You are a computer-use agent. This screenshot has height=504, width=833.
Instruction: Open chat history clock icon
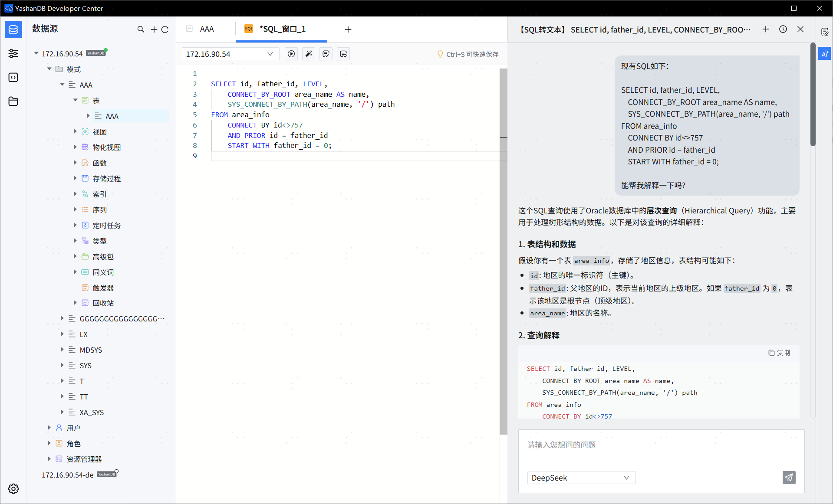click(783, 29)
